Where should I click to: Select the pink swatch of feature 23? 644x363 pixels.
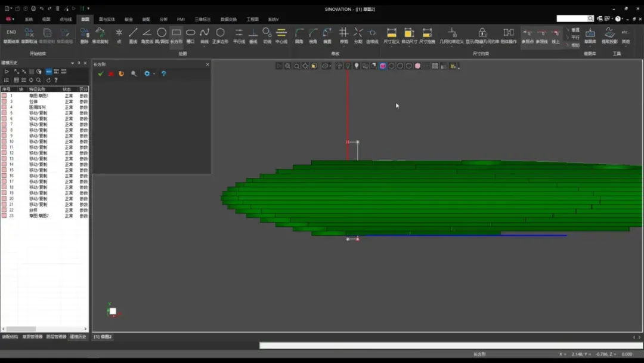click(4, 216)
